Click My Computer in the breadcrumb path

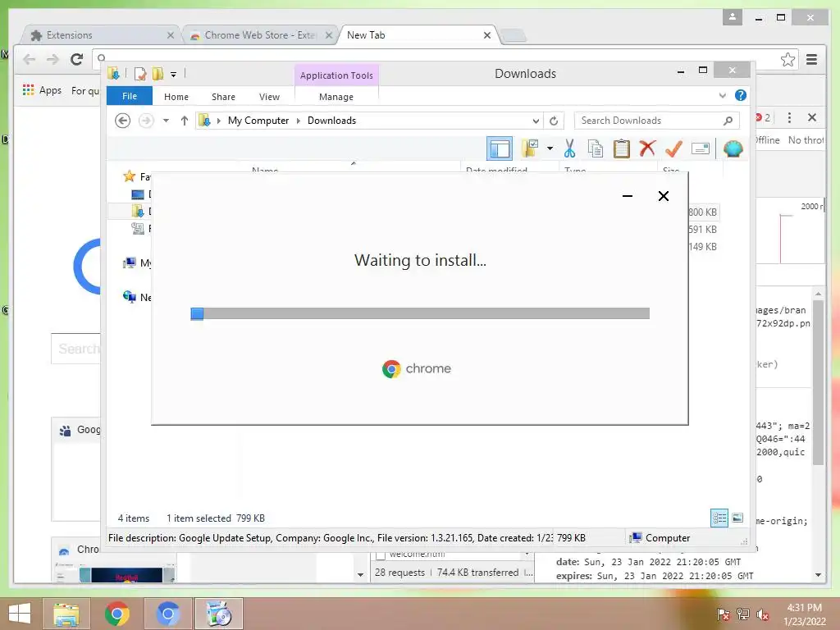(x=258, y=121)
